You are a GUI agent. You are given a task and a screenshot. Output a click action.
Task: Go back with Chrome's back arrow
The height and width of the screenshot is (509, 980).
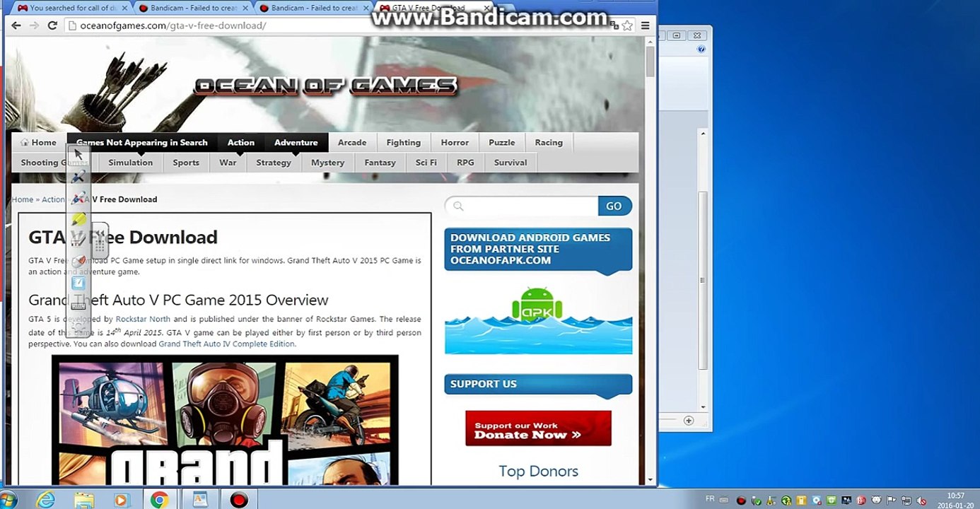pos(16,25)
